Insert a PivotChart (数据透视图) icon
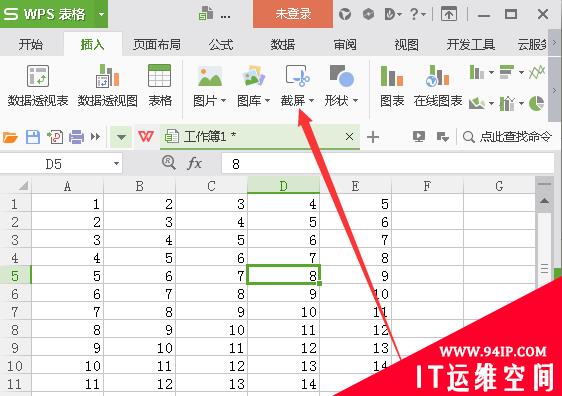The width and height of the screenshot is (562, 396). 107,76
